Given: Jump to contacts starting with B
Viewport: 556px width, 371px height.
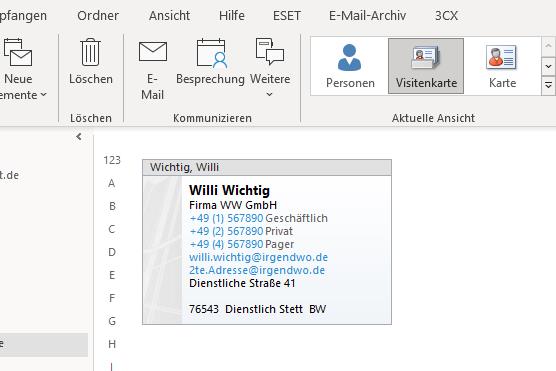Looking at the screenshot, I should pos(112,206).
